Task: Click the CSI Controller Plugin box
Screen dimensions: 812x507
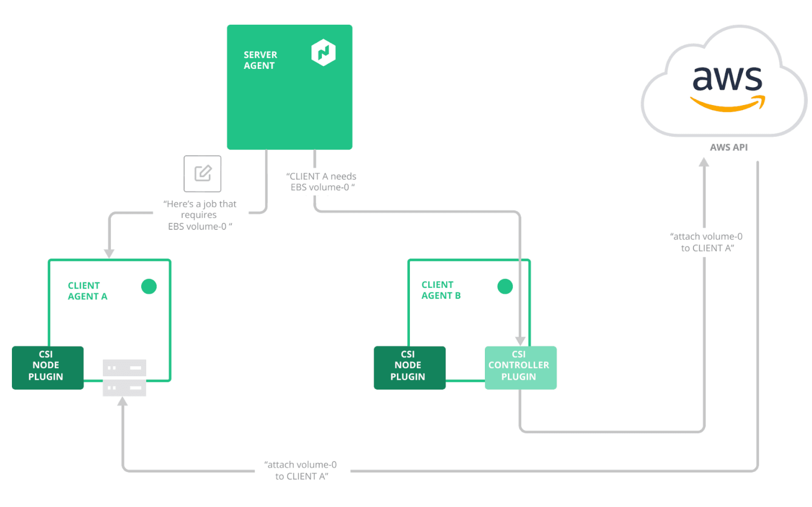Action: click(520, 367)
